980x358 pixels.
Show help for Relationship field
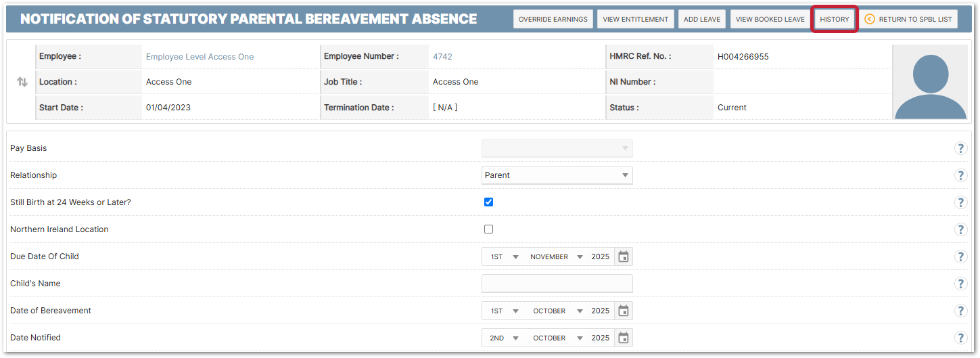click(960, 175)
